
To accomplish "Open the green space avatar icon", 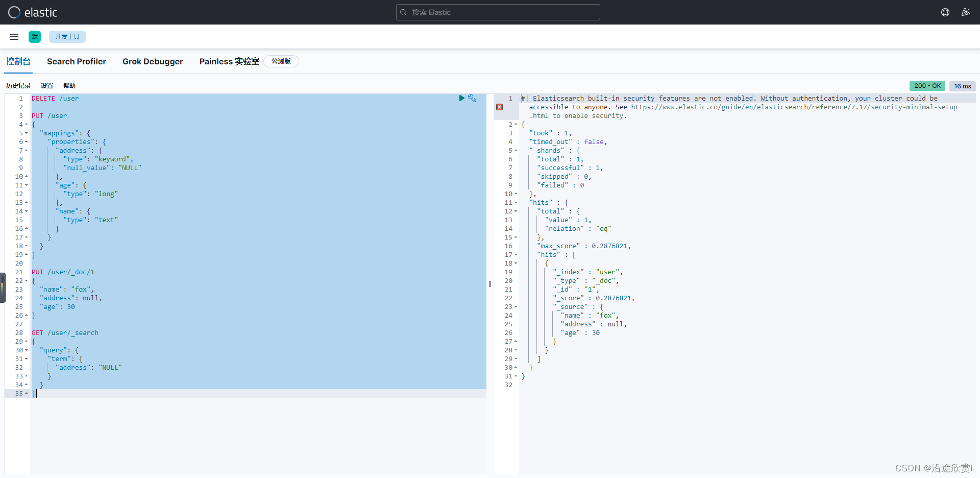I will point(35,37).
